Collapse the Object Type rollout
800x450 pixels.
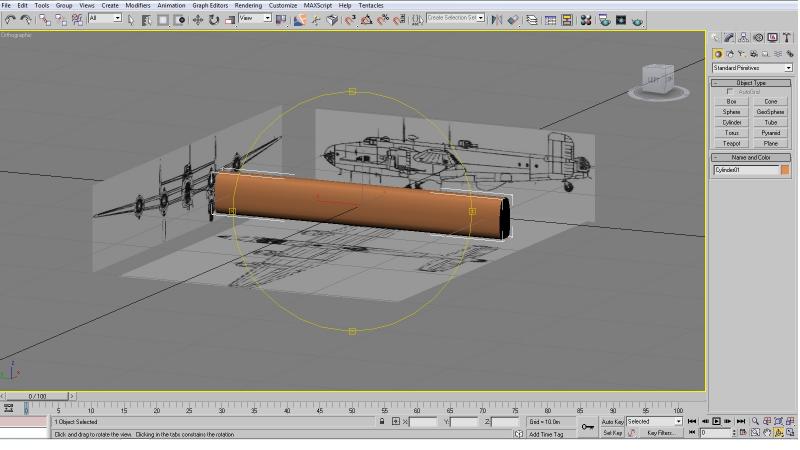751,83
